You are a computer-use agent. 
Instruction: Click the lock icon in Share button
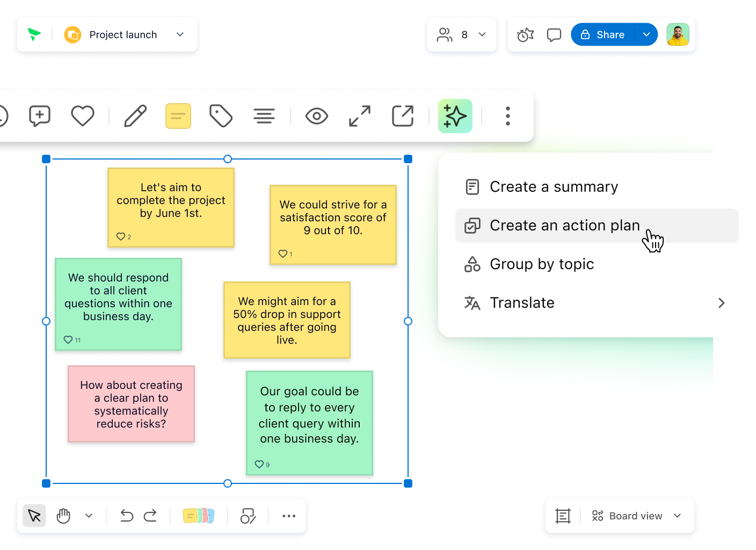pyautogui.click(x=585, y=34)
